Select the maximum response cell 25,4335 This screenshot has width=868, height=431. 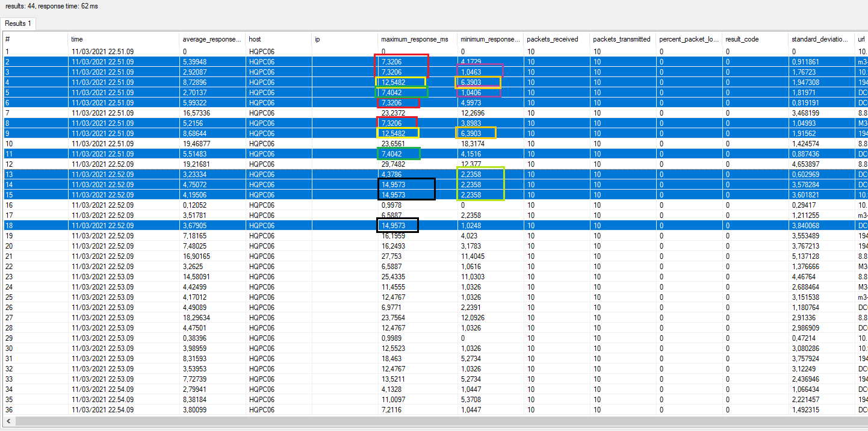pos(418,277)
